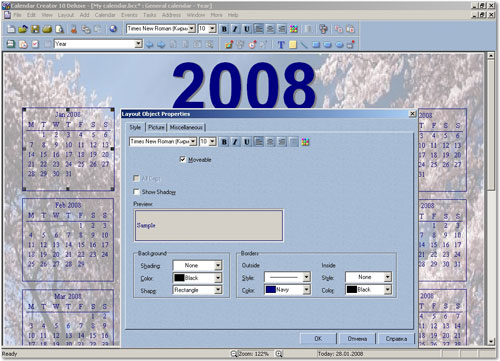500x361 pixels.
Task: Open font name dropdown in main toolbar
Action: point(192,29)
